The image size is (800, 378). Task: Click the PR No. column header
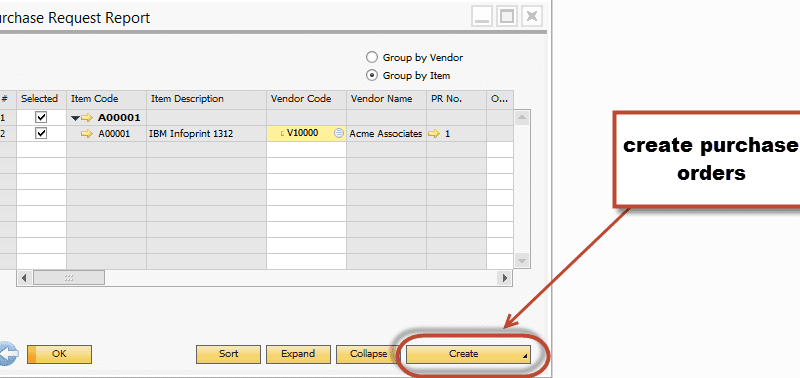[x=456, y=99]
